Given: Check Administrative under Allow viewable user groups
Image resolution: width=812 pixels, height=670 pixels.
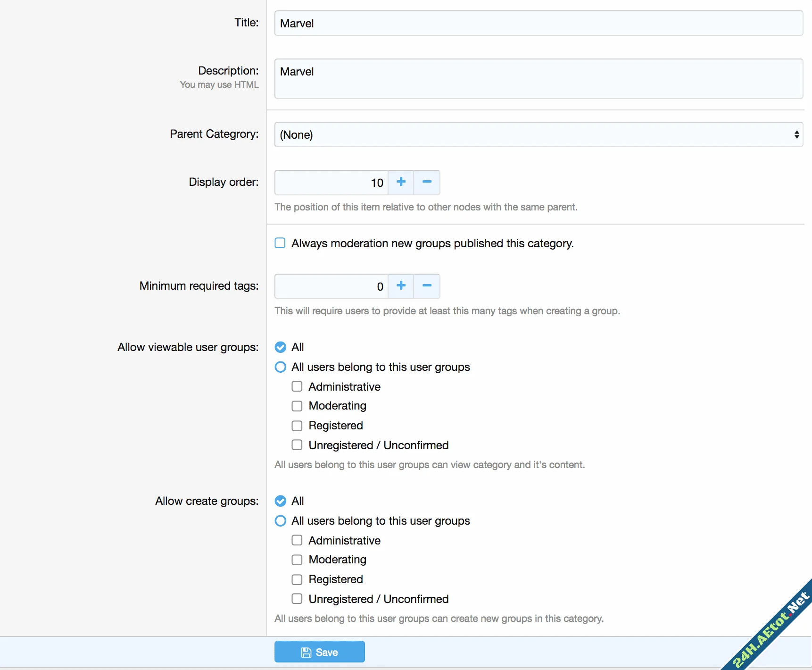Looking at the screenshot, I should point(297,386).
